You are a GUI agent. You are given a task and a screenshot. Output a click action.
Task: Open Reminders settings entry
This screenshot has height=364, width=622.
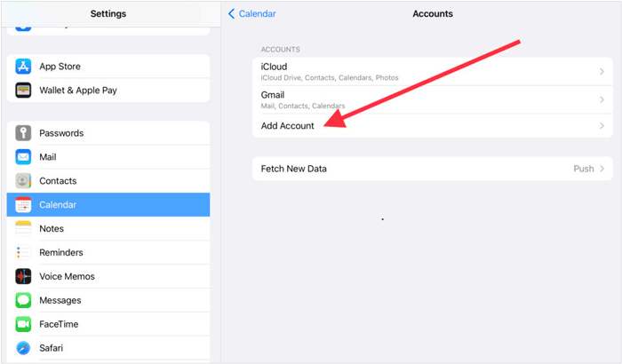108,252
